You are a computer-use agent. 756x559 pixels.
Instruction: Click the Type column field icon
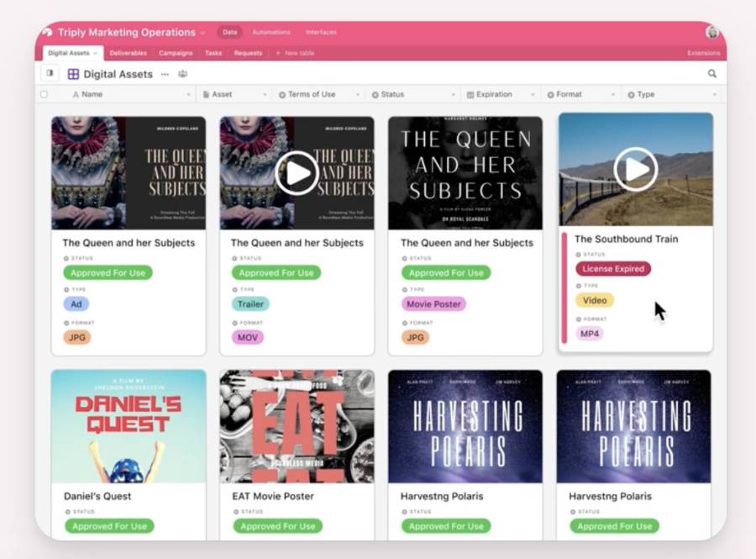(x=631, y=95)
